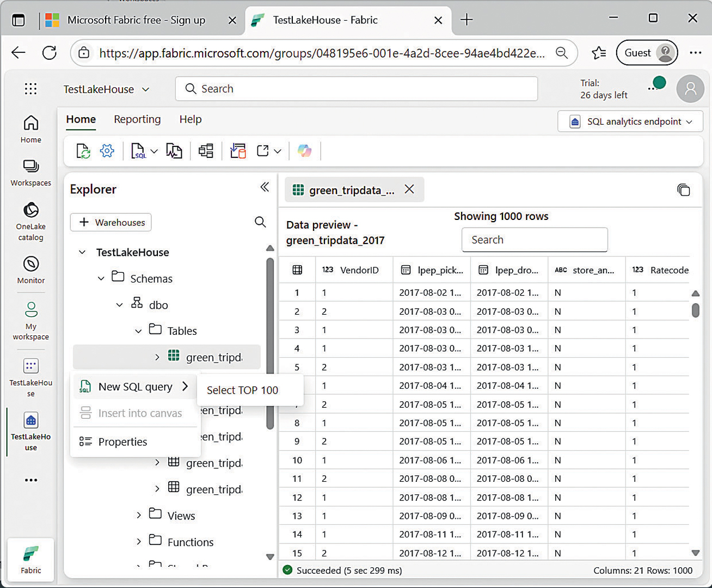Click the Fabric experience switcher icon
The image size is (712, 588).
[31, 560]
